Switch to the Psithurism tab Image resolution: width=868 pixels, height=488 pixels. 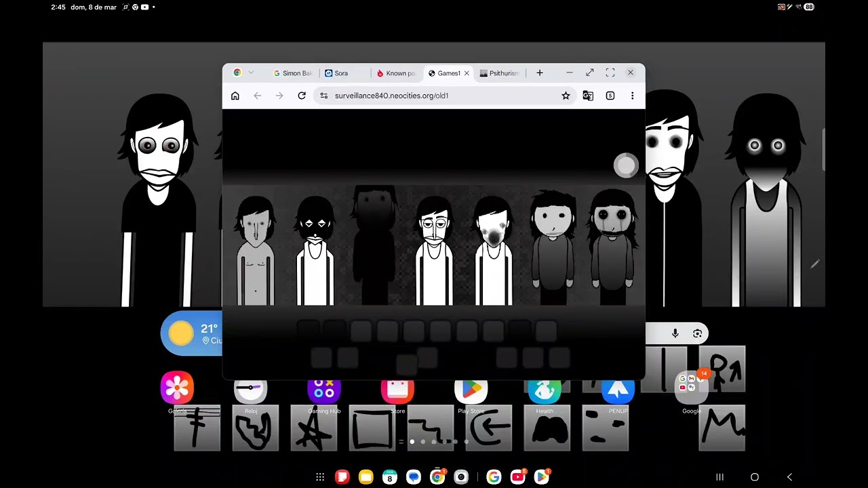pos(499,73)
